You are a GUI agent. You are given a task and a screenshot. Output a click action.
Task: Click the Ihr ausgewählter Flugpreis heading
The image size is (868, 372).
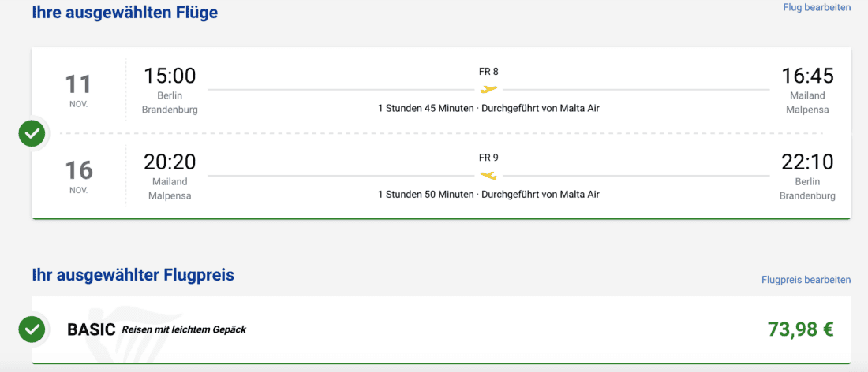pos(133,275)
